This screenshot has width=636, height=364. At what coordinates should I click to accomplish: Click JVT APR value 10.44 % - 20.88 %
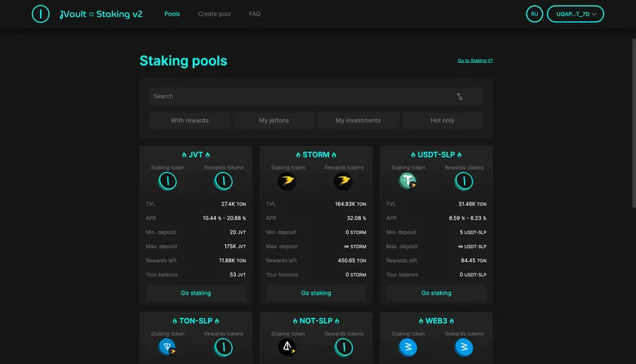[224, 218]
